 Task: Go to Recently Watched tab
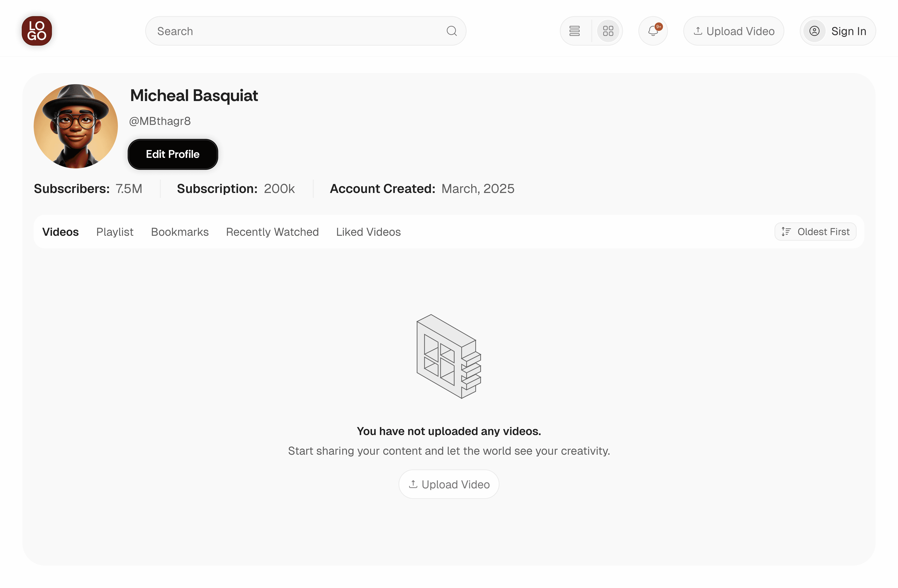click(x=272, y=232)
